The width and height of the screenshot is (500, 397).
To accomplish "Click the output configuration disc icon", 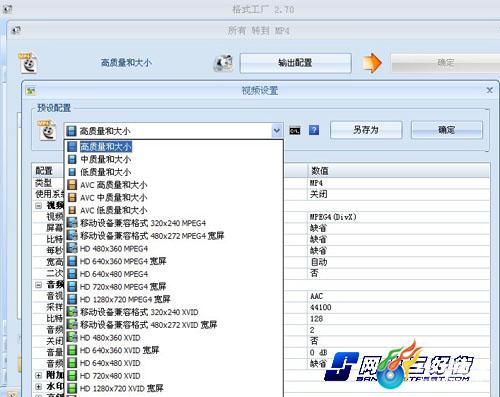I will [x=223, y=63].
